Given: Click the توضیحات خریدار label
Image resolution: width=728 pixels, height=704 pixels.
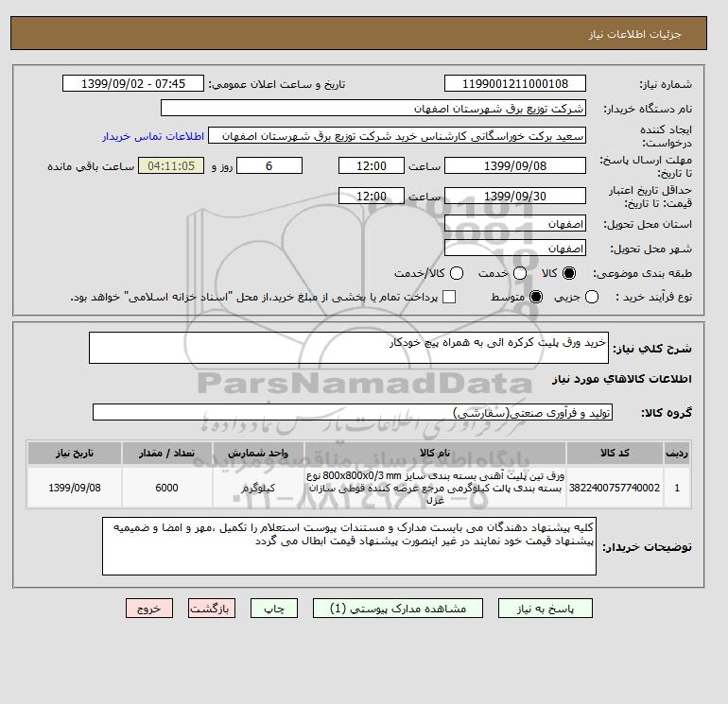Looking at the screenshot, I should [647, 547].
